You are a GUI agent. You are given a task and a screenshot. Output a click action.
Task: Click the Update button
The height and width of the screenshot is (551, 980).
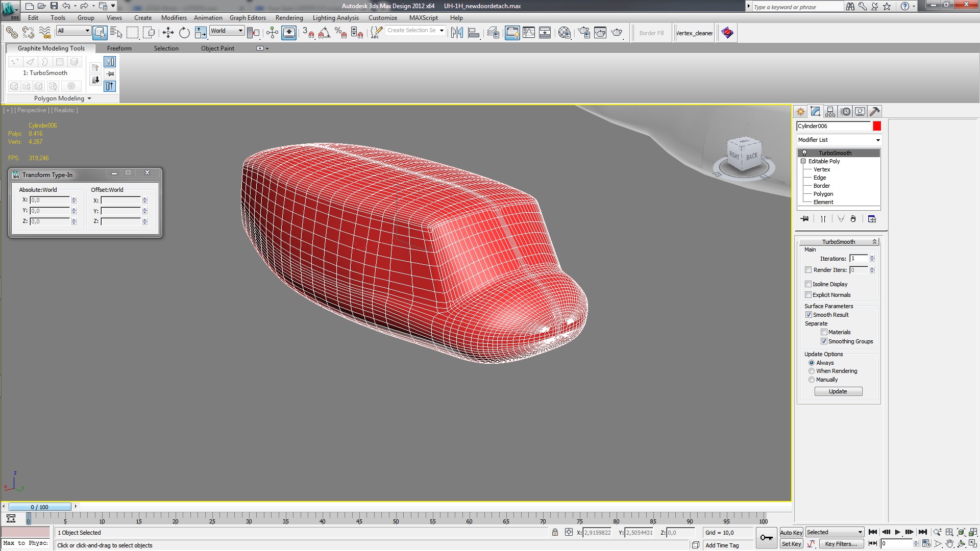coord(838,391)
